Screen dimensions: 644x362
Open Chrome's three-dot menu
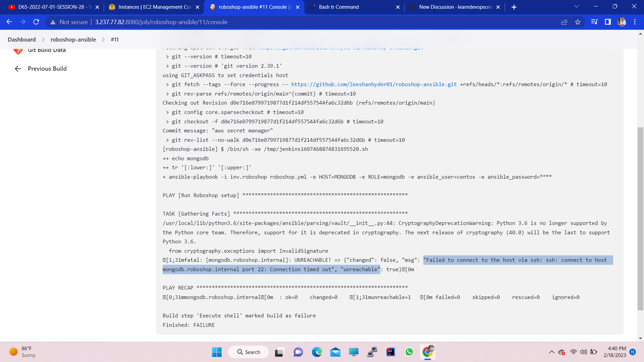[634, 22]
